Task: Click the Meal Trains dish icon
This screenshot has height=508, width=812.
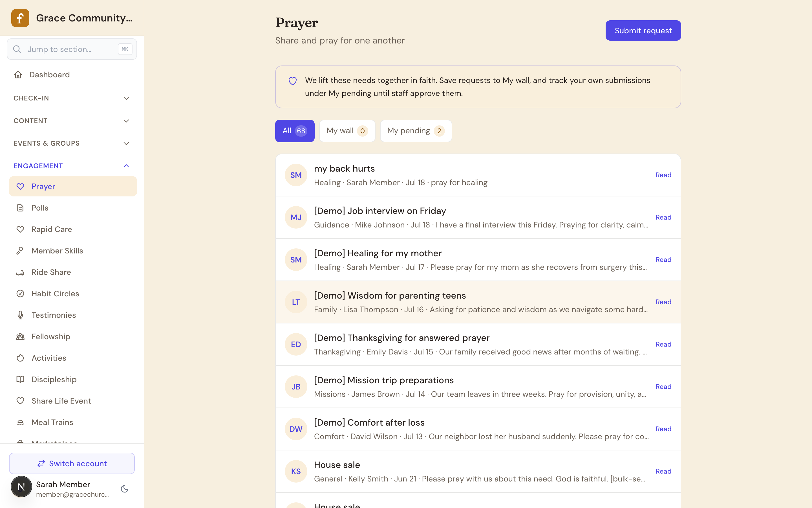Action: click(21, 422)
